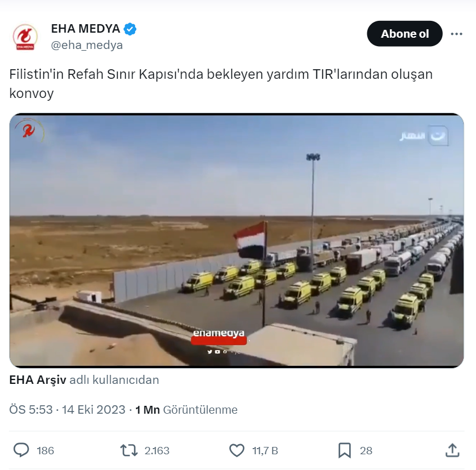Viewport: 476px width, 470px height.
Task: Bookmark the tweet with bookmark icon
Action: (x=345, y=450)
